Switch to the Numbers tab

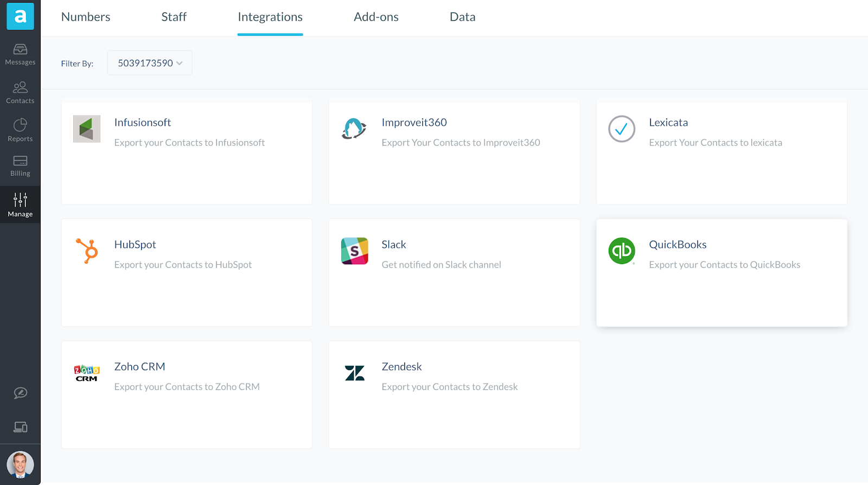[x=86, y=17]
